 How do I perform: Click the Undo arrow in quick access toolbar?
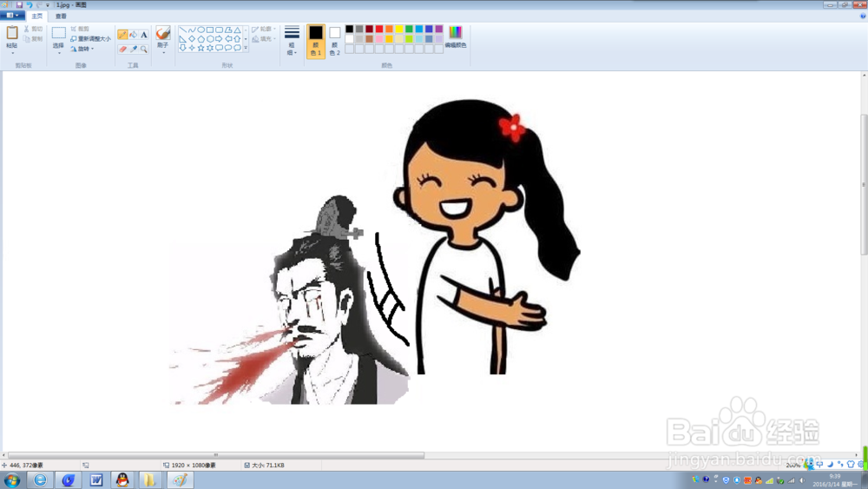pyautogui.click(x=30, y=5)
